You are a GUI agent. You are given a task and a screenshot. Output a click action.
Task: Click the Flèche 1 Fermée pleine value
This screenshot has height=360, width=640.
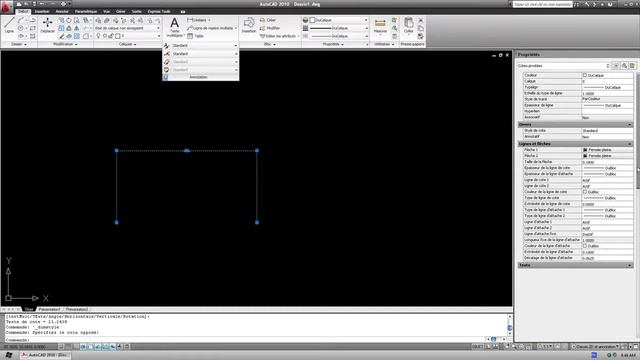coord(607,150)
